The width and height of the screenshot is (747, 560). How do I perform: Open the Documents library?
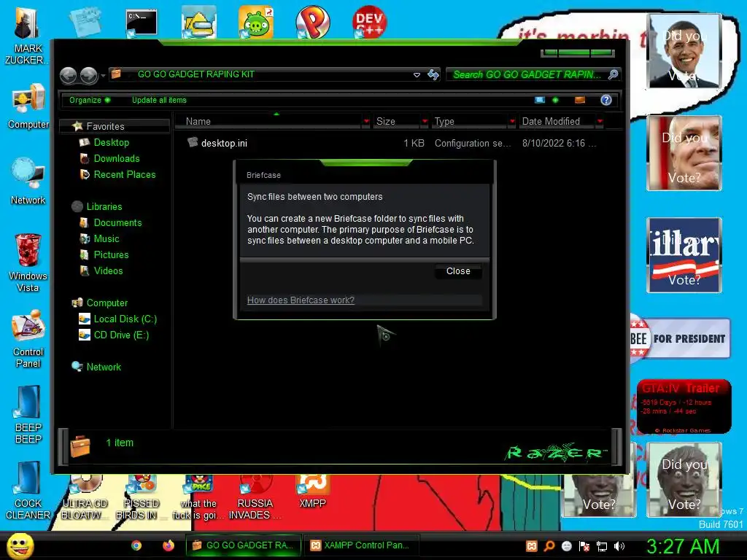click(117, 223)
